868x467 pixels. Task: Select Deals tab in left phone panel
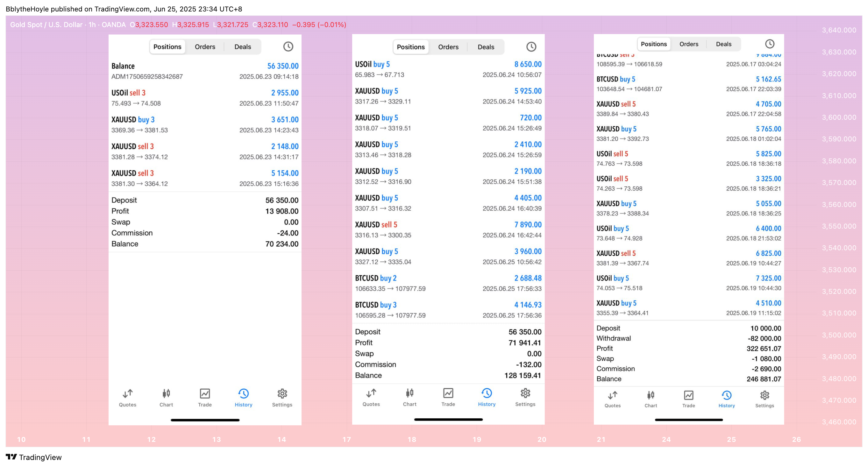243,47
